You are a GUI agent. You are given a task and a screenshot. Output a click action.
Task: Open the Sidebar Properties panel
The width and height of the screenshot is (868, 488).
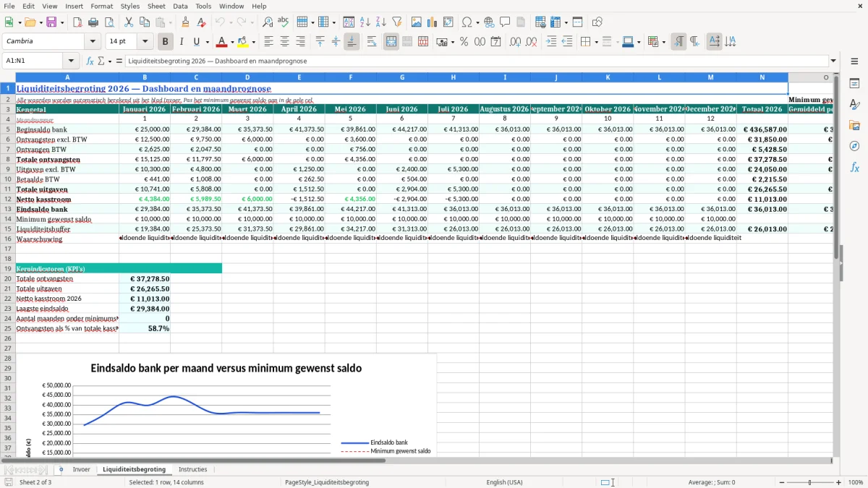(x=854, y=83)
